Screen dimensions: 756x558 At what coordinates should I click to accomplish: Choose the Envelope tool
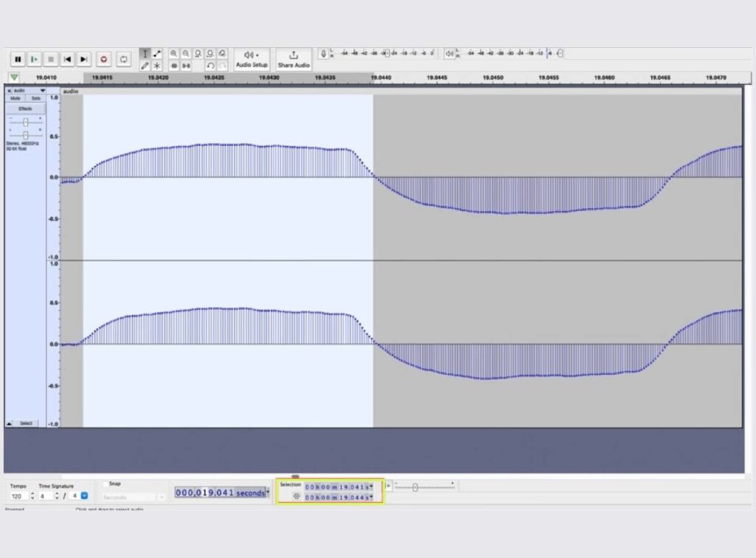pos(157,53)
